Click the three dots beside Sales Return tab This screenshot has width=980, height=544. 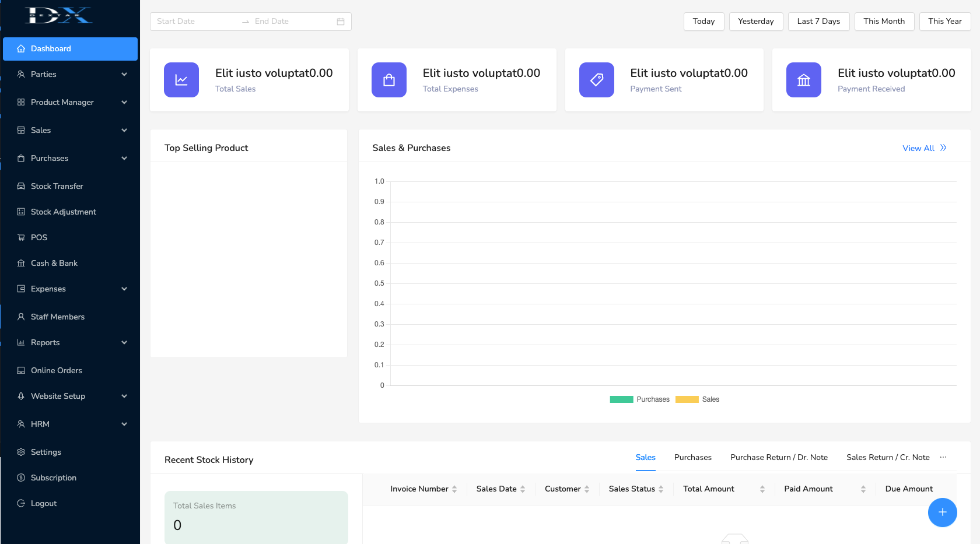click(943, 457)
